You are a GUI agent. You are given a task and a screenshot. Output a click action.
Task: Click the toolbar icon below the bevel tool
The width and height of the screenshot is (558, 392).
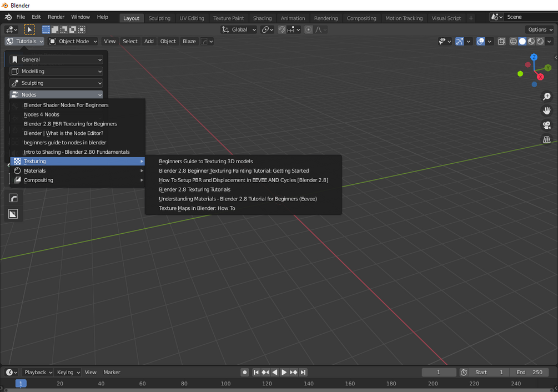click(13, 214)
